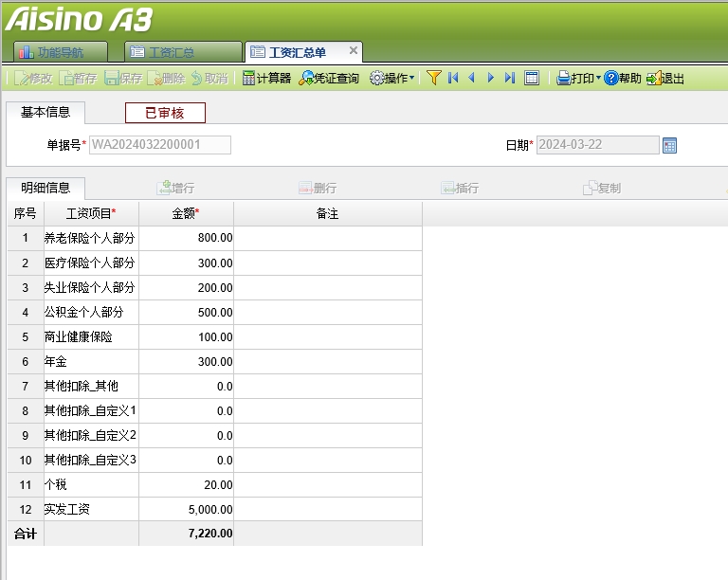Screen dimensions: 728x580
Task: Select the 其他扣除_其他 cell
Action: 91,386
